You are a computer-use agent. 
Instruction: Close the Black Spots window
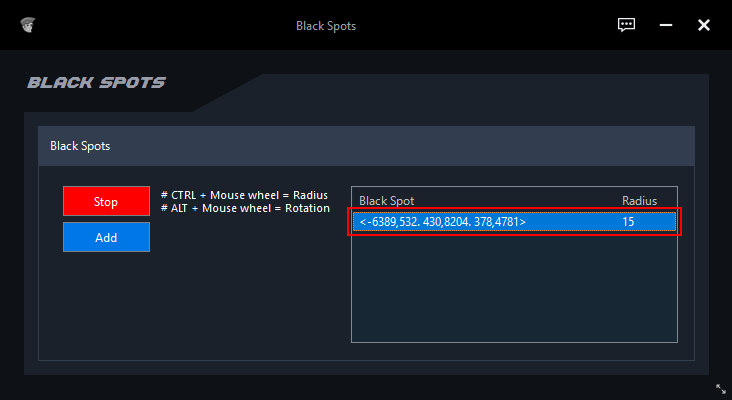click(704, 25)
